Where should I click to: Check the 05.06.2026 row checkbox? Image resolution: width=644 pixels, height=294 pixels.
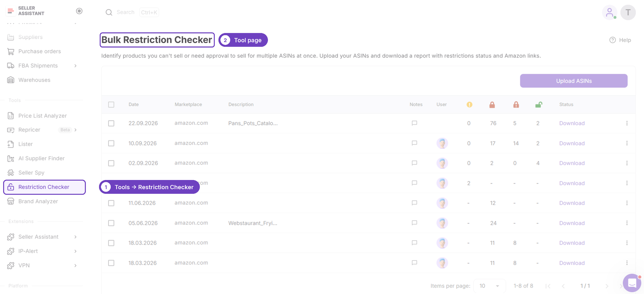pyautogui.click(x=111, y=223)
